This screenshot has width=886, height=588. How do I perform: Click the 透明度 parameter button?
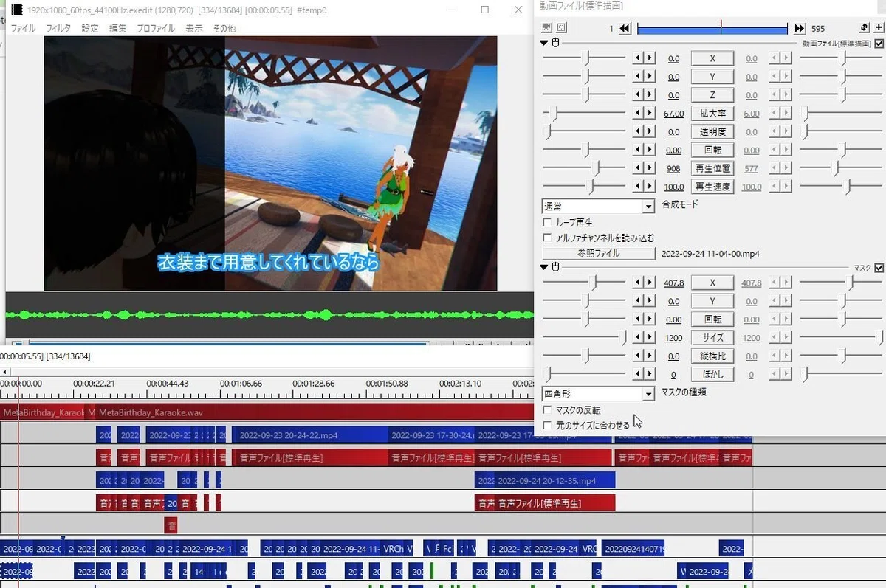tap(712, 132)
